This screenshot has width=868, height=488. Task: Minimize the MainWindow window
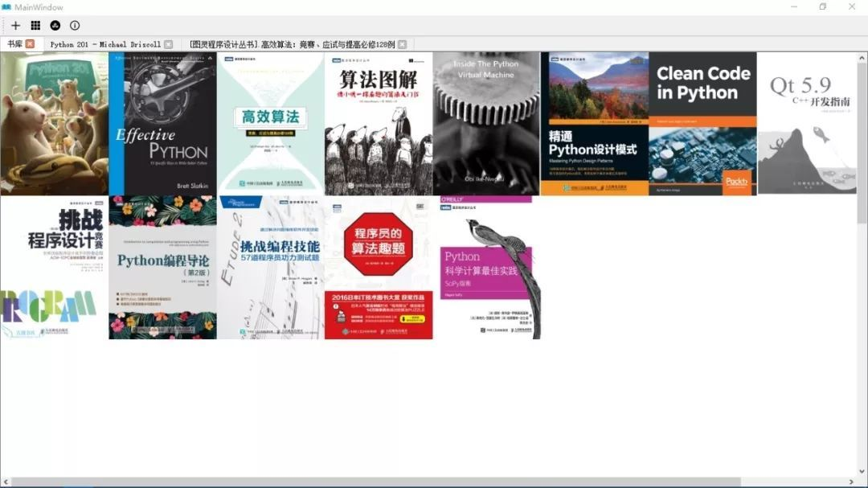click(794, 6)
